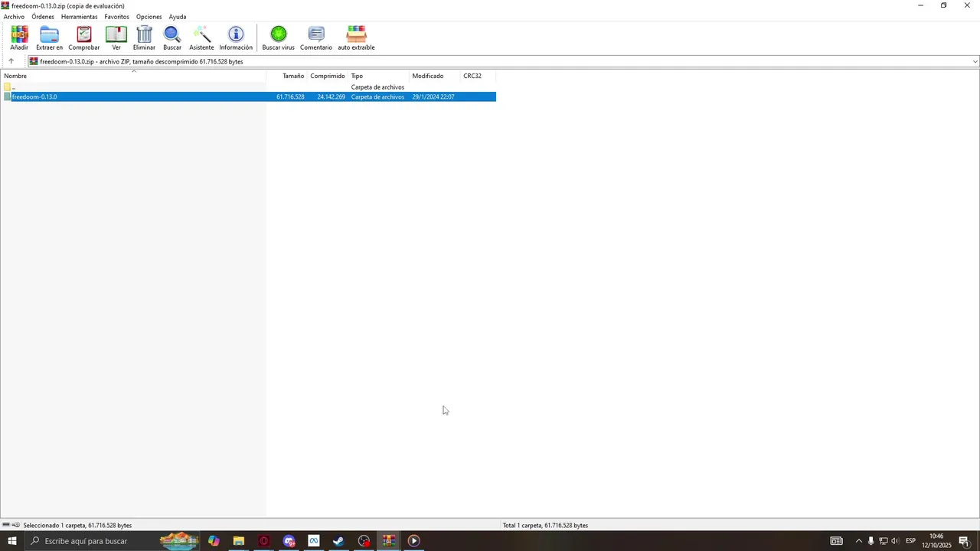Open the Ver viewer tool

point(116,38)
